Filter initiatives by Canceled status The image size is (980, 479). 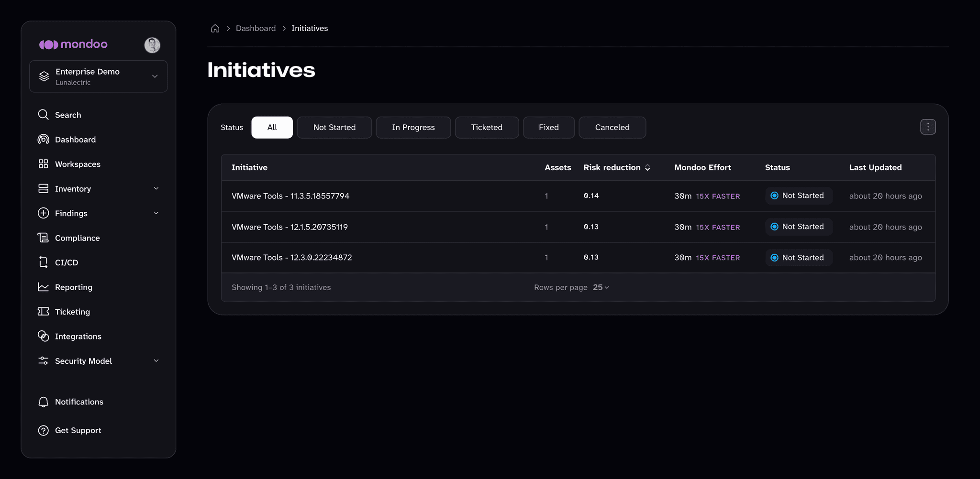click(x=612, y=128)
